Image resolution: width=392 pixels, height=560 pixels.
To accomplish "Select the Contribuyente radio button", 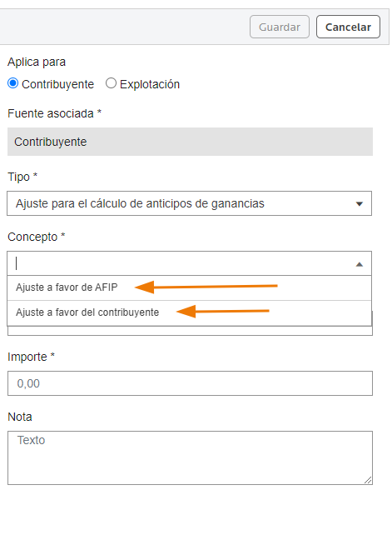I will pos(13,83).
